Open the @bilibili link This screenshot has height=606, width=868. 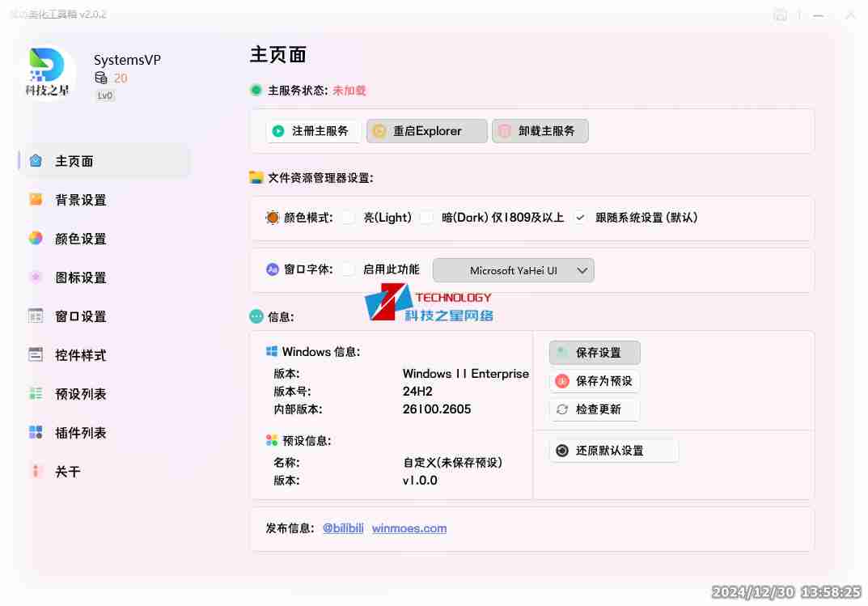pos(343,528)
